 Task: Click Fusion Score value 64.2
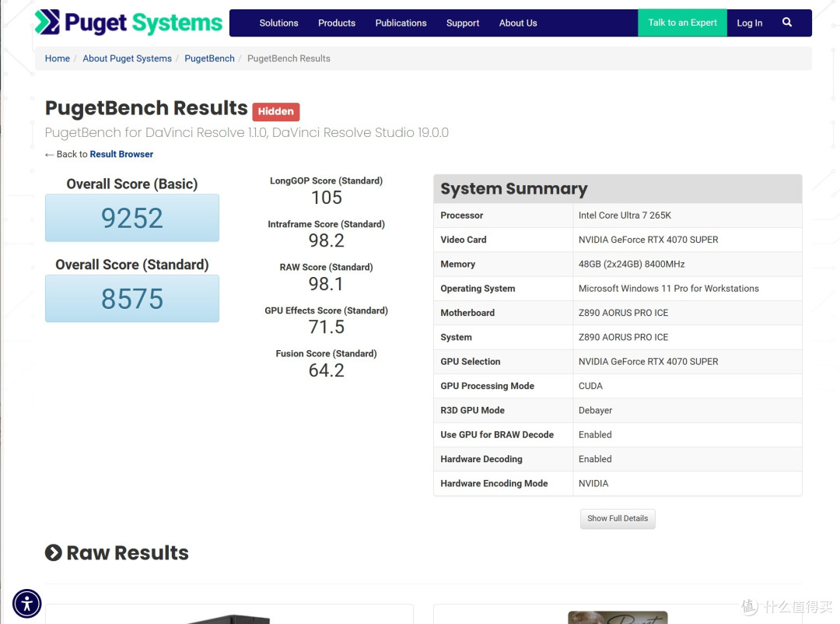(326, 370)
